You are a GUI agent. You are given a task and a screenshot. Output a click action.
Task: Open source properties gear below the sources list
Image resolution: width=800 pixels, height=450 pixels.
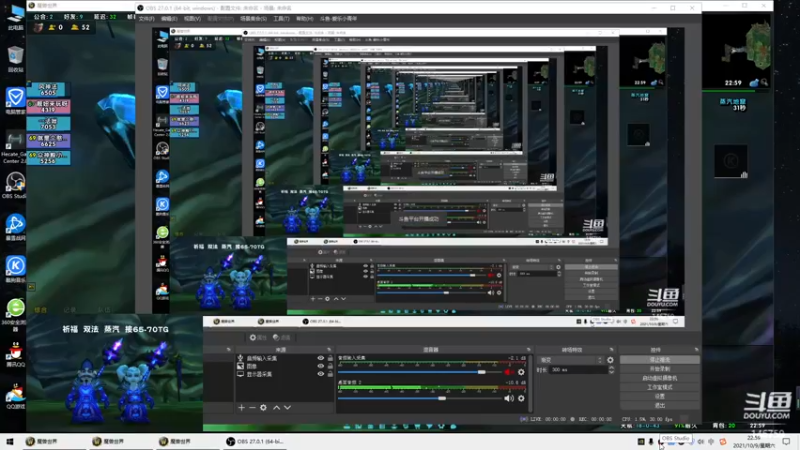263,408
